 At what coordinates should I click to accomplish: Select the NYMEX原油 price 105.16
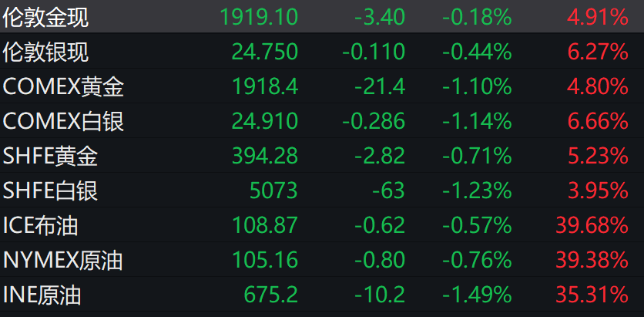(264, 260)
